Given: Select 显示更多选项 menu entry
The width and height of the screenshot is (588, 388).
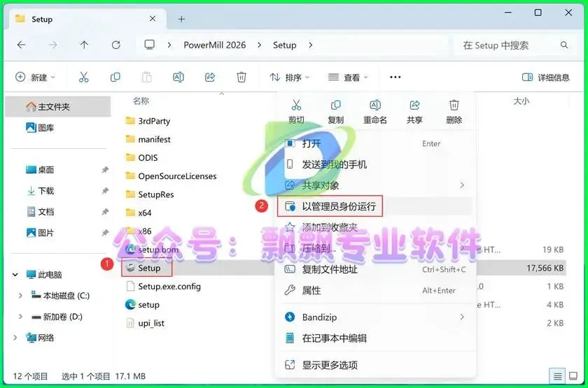Looking at the screenshot, I should [x=376, y=365].
